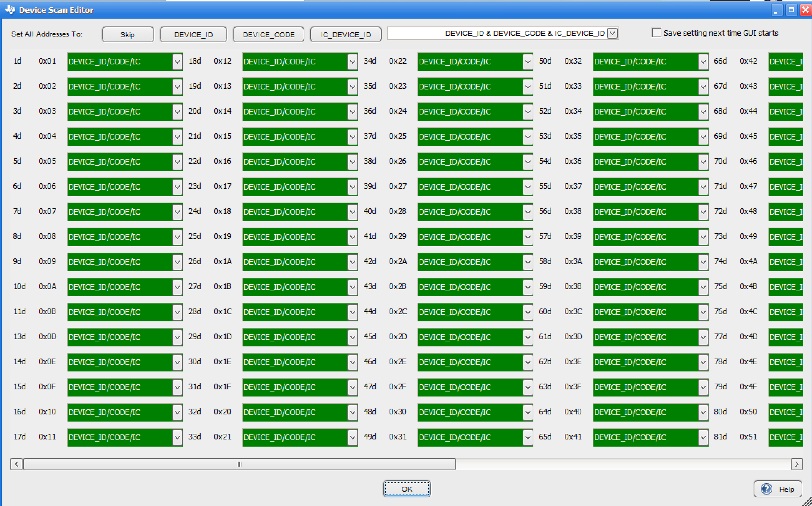812x506 pixels.
Task: Close the Device Scan Editor window
Action: [806, 10]
